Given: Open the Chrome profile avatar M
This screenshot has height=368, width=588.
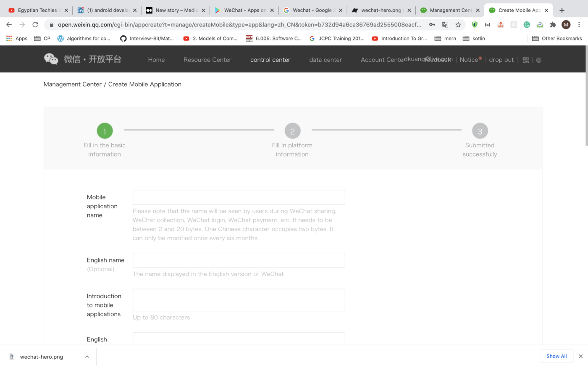Looking at the screenshot, I should [x=566, y=25].
